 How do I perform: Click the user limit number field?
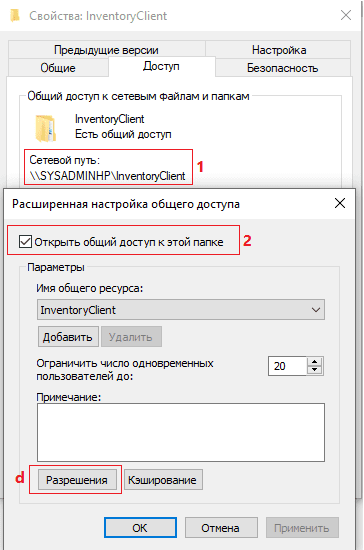288,366
